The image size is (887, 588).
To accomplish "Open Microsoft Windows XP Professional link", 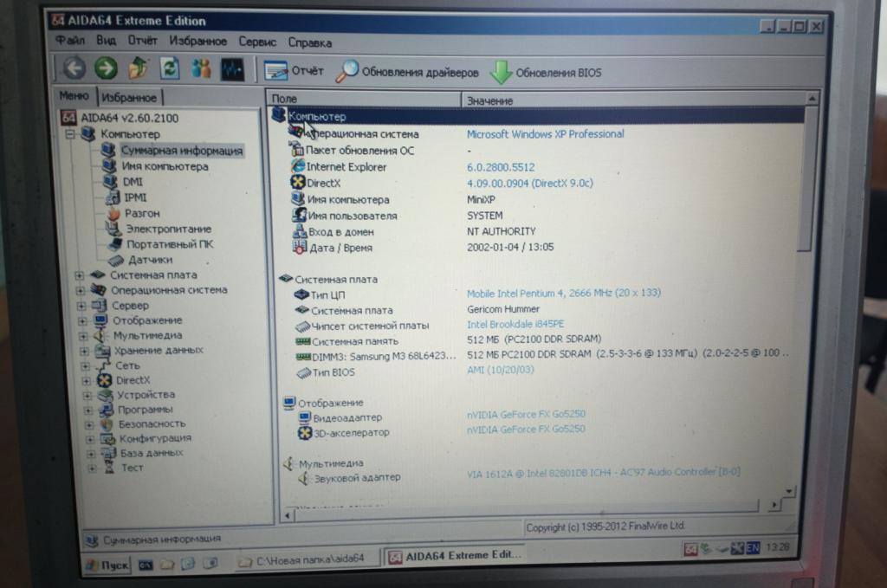I will coord(546,134).
